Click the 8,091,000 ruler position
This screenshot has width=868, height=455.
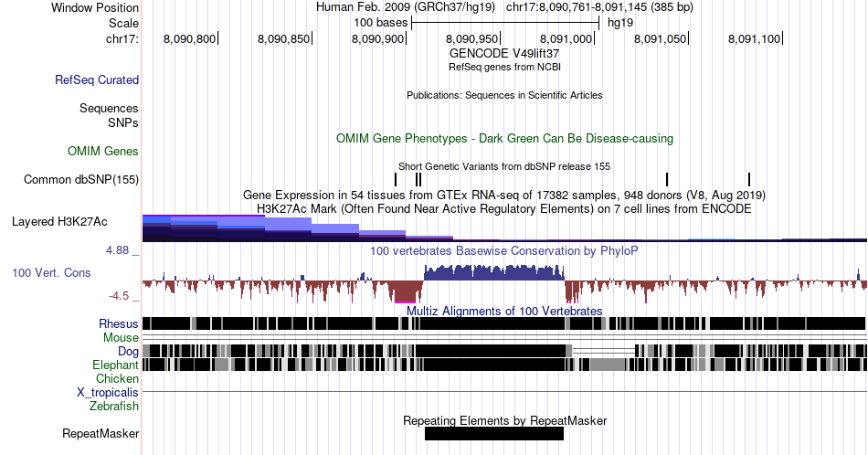(x=566, y=38)
